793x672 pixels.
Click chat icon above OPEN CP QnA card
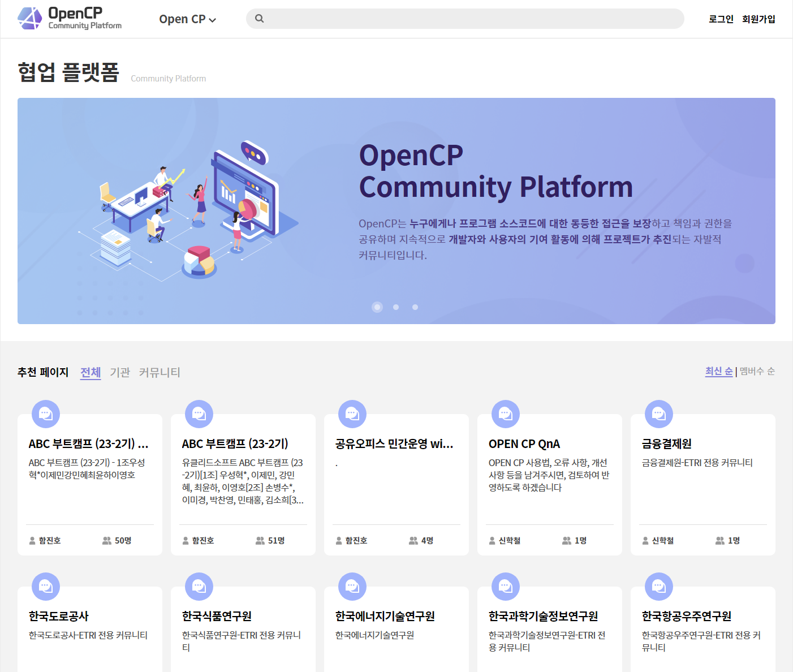[x=505, y=414]
